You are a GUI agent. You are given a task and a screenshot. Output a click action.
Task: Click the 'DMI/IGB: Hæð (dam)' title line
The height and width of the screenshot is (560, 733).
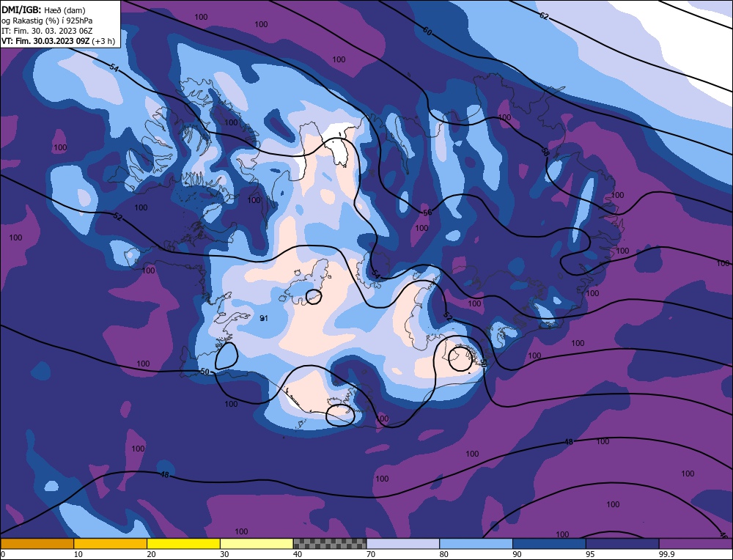click(43, 10)
